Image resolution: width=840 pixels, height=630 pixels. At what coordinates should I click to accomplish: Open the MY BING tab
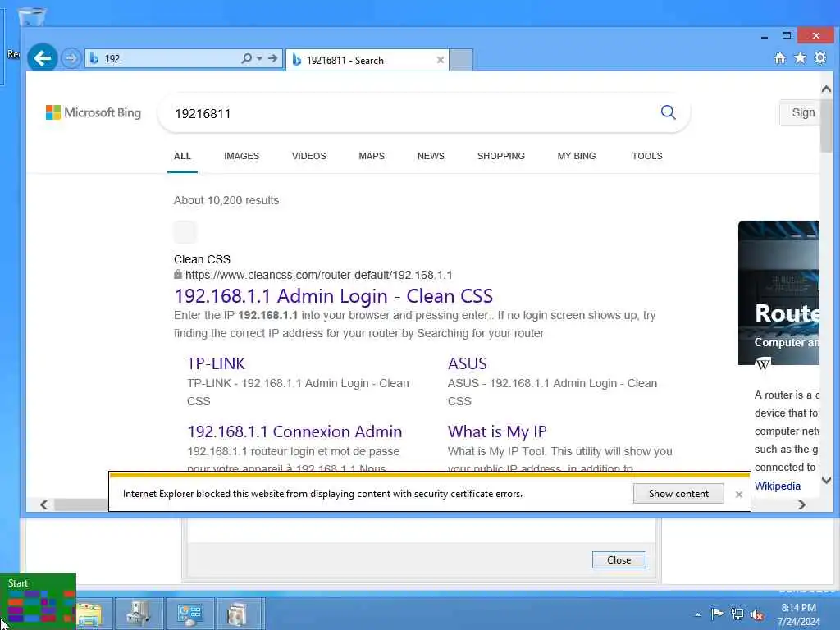pos(577,156)
